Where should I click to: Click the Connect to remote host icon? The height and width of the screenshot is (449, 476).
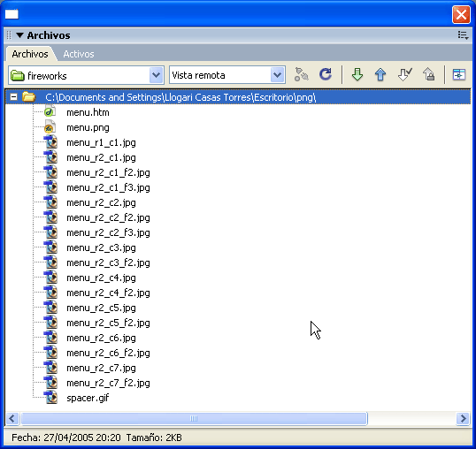coord(302,74)
